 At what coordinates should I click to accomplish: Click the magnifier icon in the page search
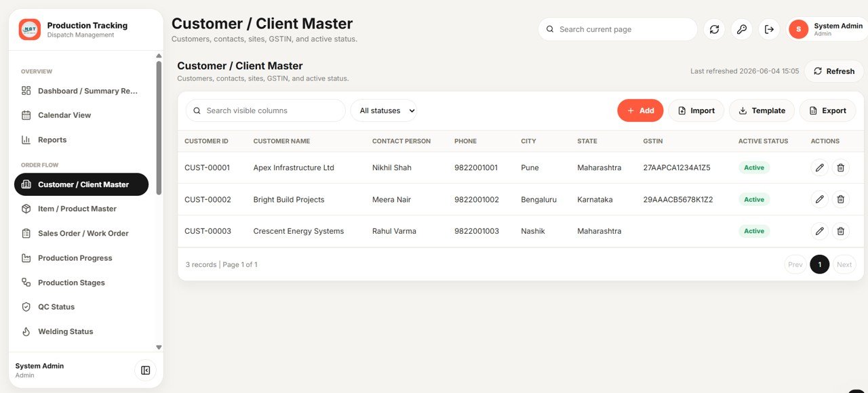pyautogui.click(x=550, y=29)
